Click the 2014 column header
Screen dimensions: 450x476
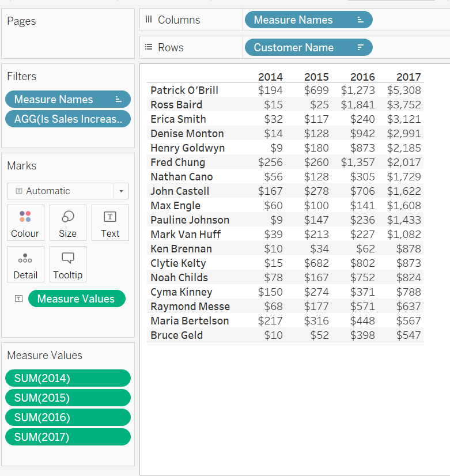[270, 77]
